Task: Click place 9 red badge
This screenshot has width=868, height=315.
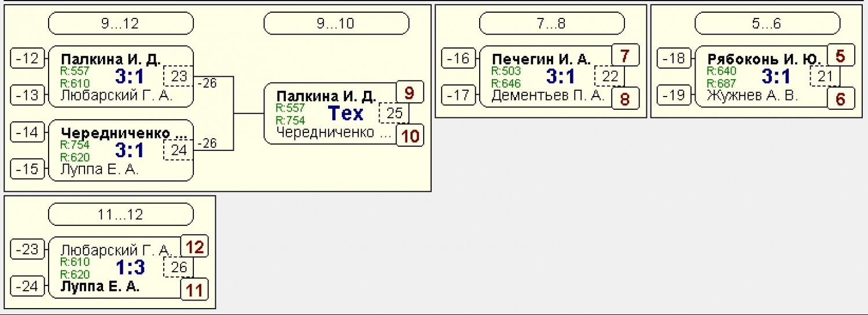Action: 410,92
